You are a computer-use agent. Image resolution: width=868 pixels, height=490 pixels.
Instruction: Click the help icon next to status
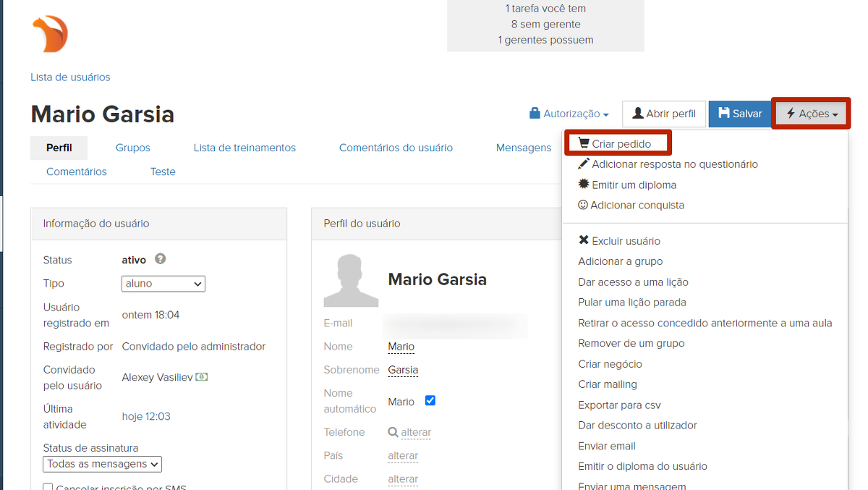pos(161,259)
